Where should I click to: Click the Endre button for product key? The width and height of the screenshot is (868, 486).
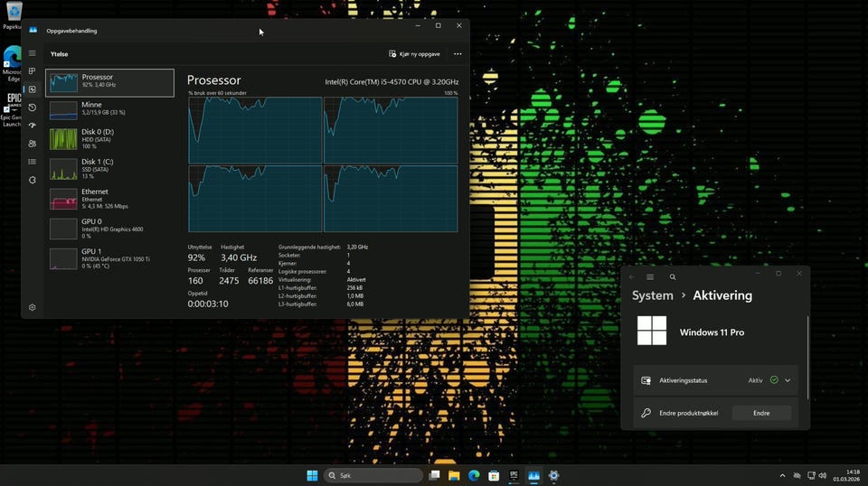click(x=761, y=413)
